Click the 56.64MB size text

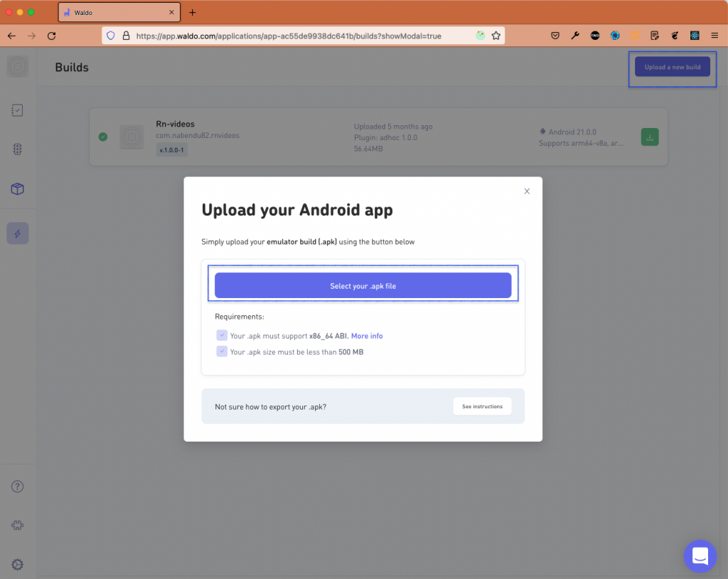tap(368, 149)
